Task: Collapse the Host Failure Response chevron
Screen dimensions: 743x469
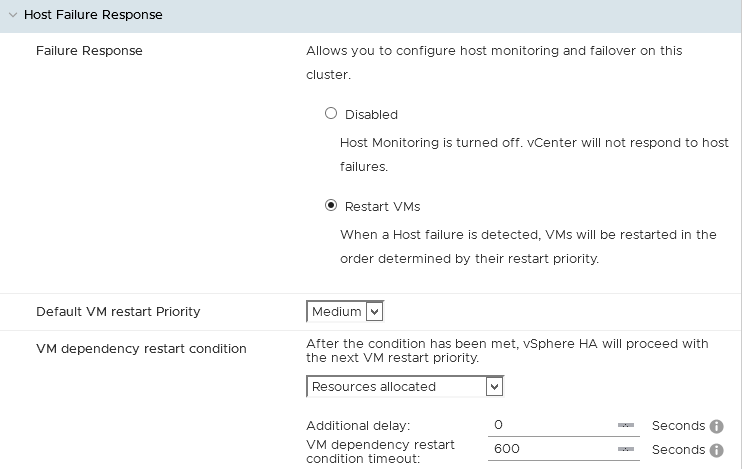Action: click(x=13, y=15)
